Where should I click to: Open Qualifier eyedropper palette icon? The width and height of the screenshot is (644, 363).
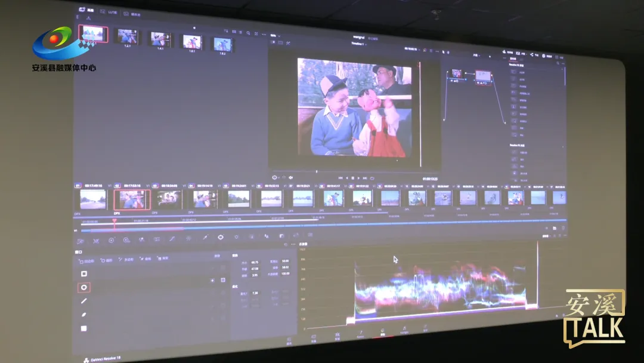click(205, 238)
